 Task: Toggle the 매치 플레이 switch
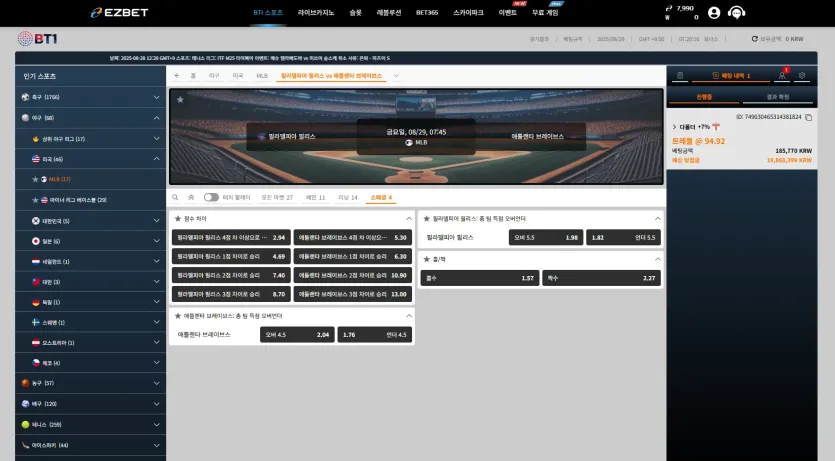211,197
